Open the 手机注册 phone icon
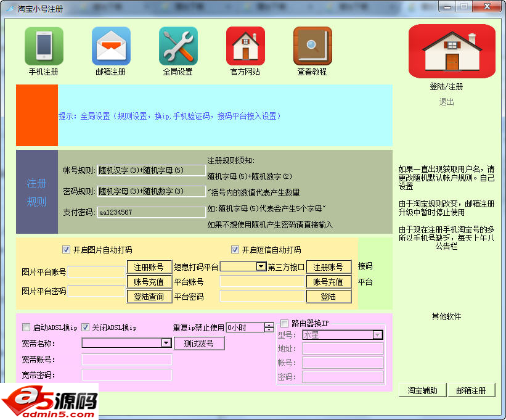This screenshot has height=420, width=506. 44,46
